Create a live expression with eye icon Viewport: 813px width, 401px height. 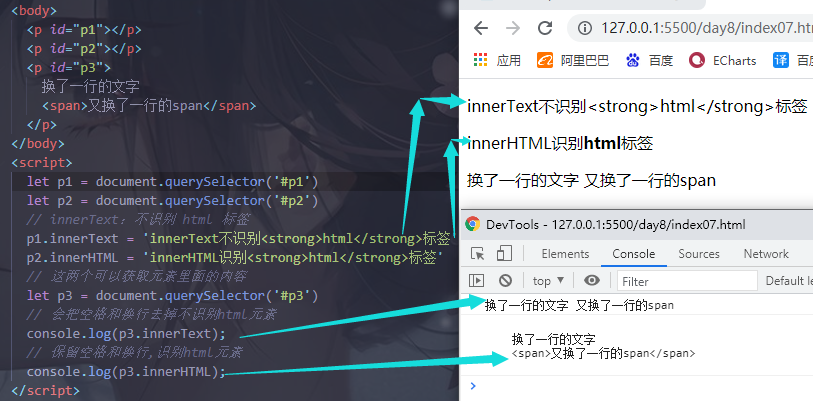click(592, 281)
